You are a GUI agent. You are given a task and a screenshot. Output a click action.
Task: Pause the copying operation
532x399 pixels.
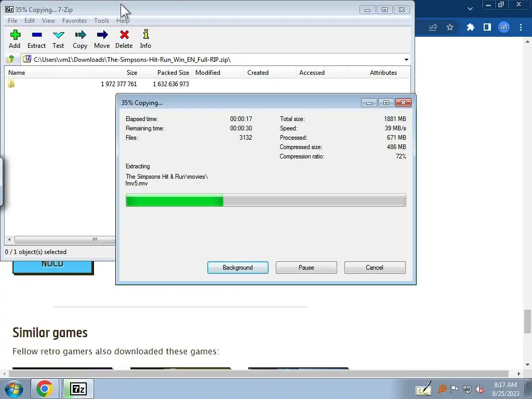(x=307, y=268)
